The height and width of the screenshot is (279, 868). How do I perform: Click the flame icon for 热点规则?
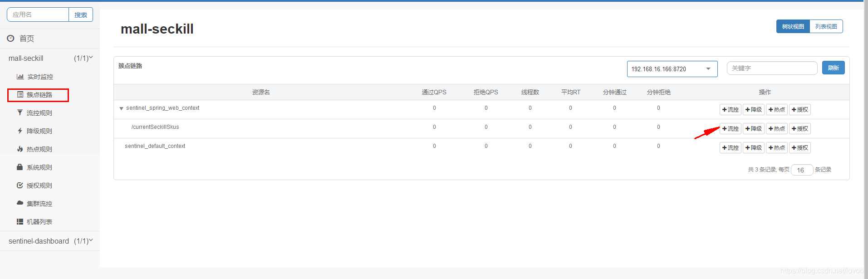click(x=20, y=149)
